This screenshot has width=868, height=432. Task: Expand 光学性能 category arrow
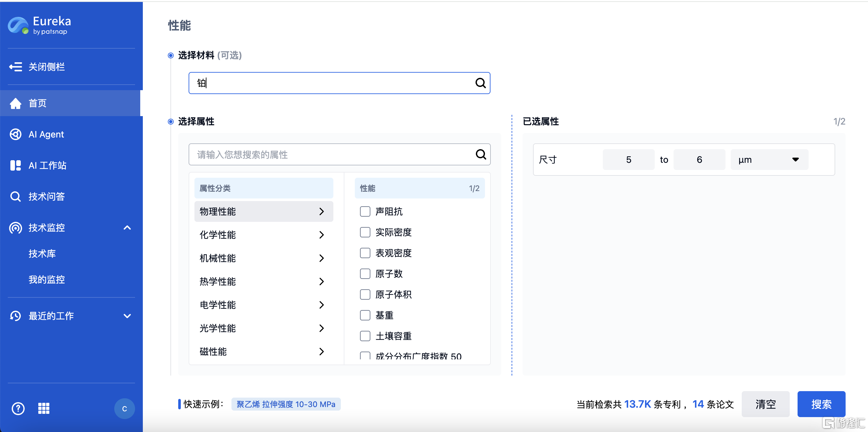(x=321, y=328)
